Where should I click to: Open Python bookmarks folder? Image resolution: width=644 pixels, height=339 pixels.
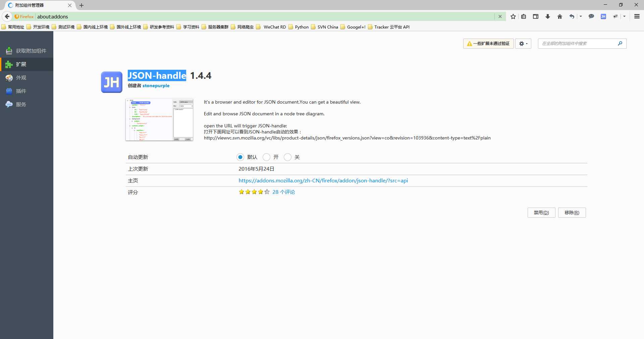pos(299,27)
